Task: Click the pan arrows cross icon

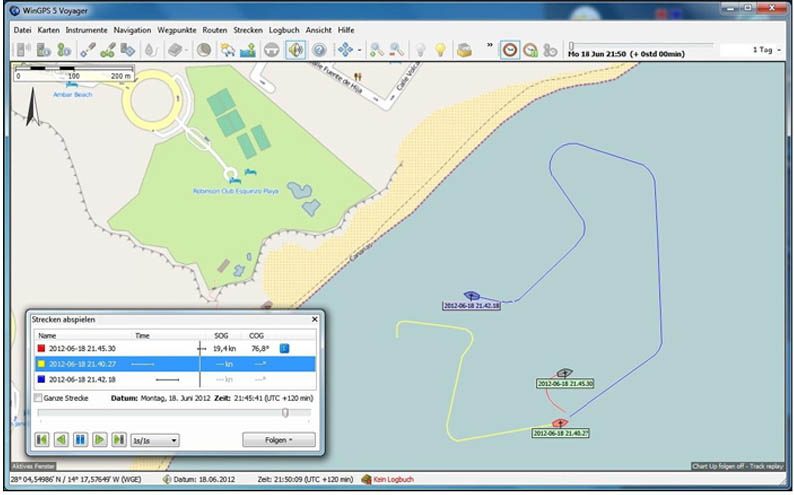Action: point(346,49)
